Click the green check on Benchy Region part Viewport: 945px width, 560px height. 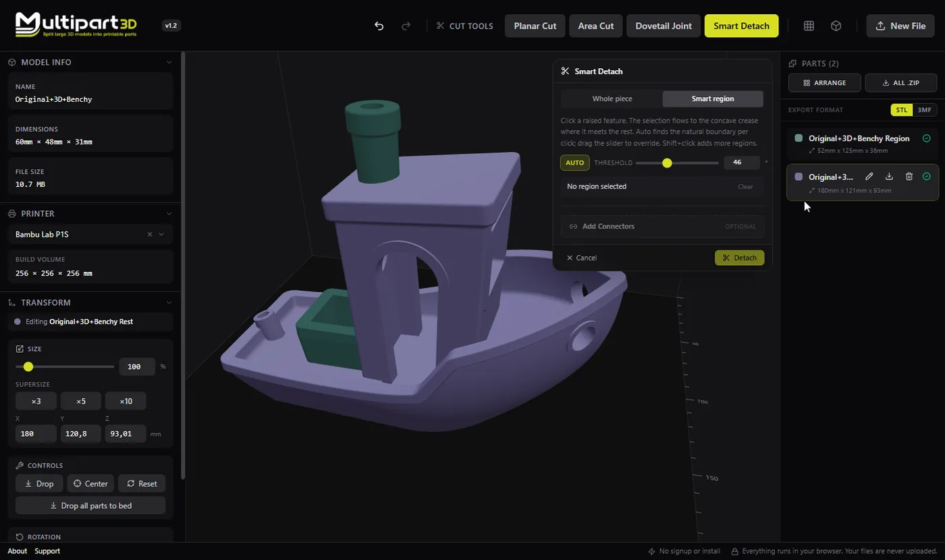click(x=927, y=138)
